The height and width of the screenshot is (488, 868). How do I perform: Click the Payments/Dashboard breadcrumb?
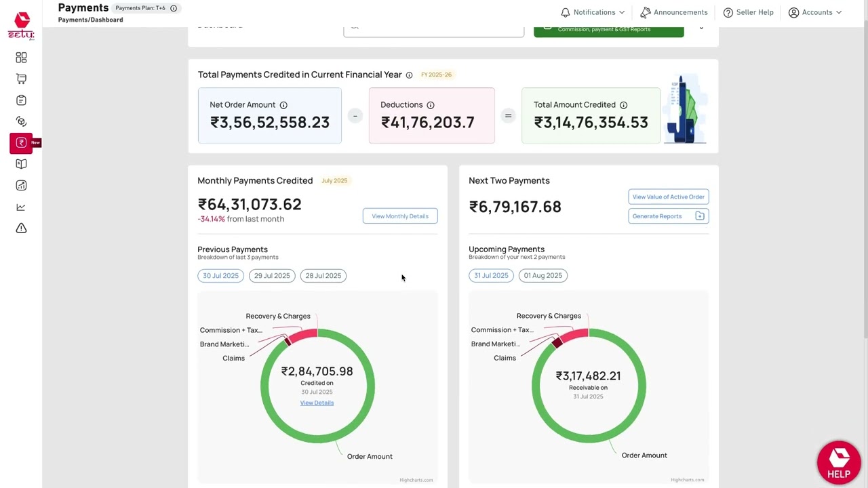coord(90,20)
